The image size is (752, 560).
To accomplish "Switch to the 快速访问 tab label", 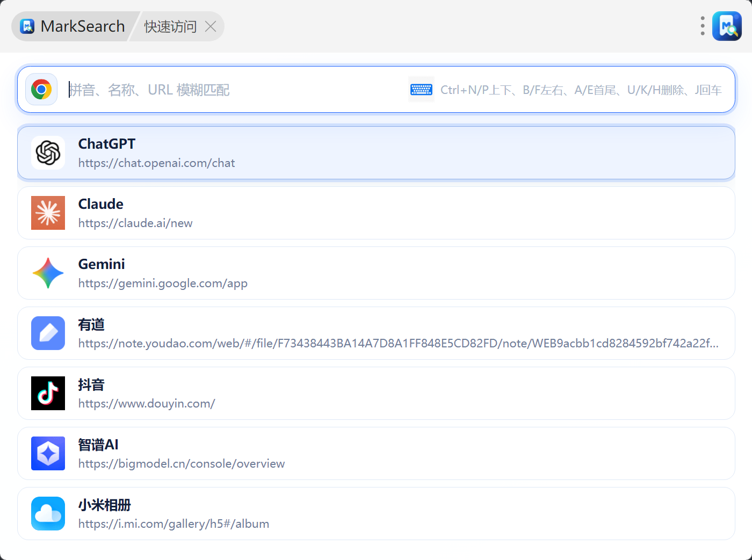I will 171,27.
